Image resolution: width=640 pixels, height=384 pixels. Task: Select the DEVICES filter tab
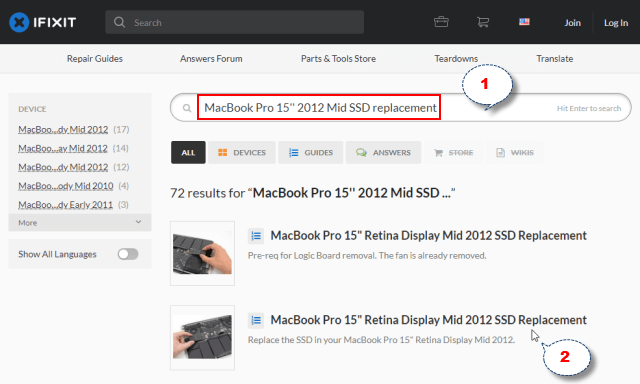[242, 153]
